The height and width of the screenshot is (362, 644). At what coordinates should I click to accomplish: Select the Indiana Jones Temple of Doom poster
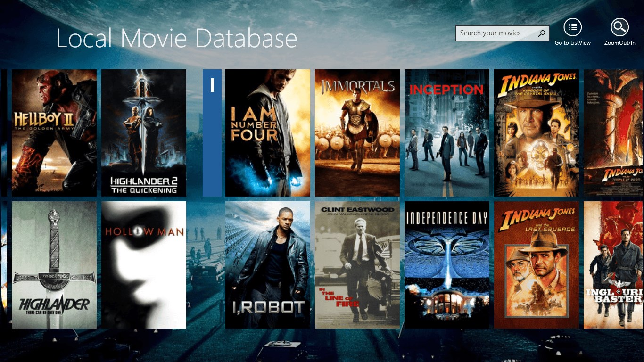click(614, 133)
